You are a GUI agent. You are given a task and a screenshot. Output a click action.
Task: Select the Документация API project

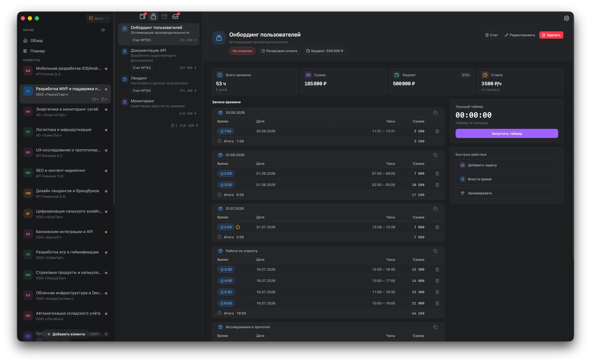coord(159,59)
